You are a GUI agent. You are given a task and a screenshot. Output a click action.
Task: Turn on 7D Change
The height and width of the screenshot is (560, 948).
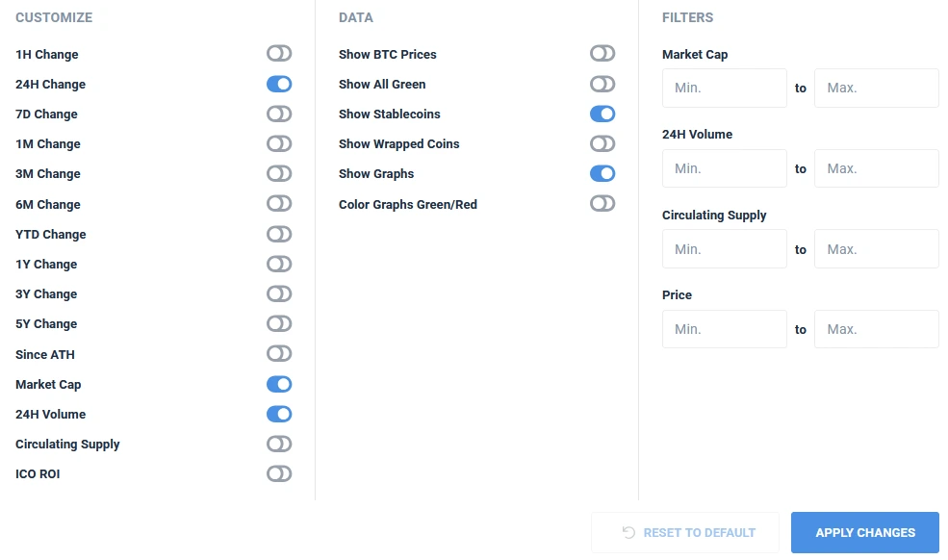click(x=279, y=114)
